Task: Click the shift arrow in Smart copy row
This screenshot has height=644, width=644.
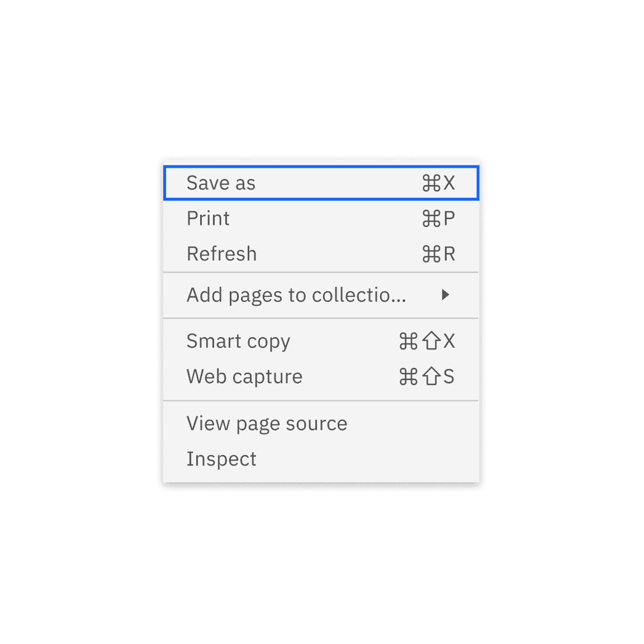Action: [431, 341]
